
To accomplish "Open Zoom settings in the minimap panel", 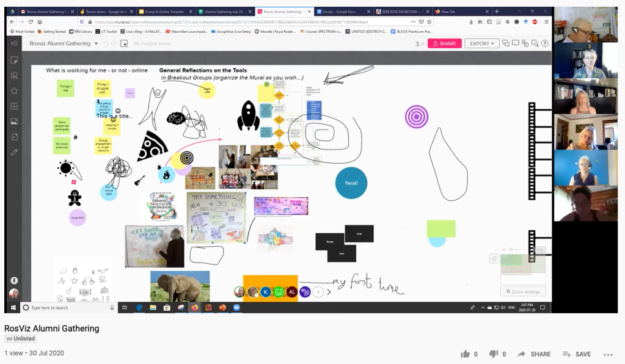I will click(x=523, y=291).
